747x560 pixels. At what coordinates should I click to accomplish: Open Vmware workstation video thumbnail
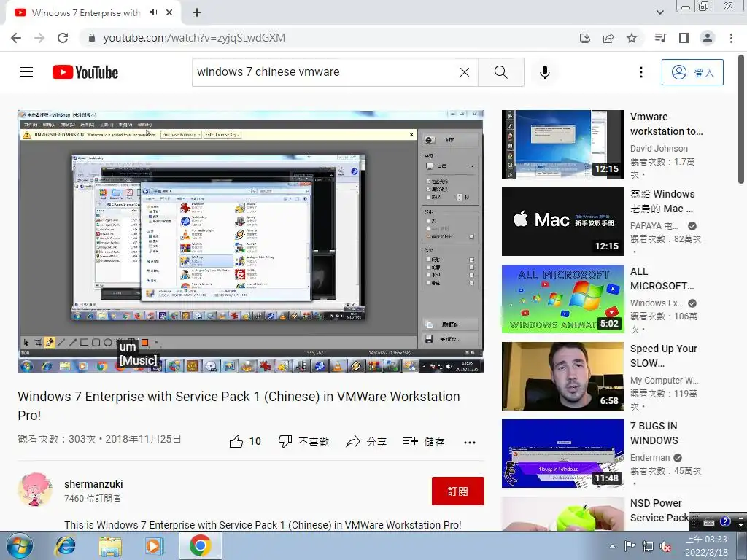(562, 144)
